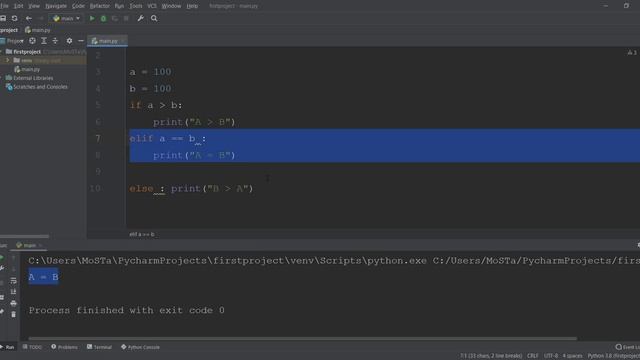Select Scratches and Consoles tree item
The image size is (640, 360).
point(37,87)
